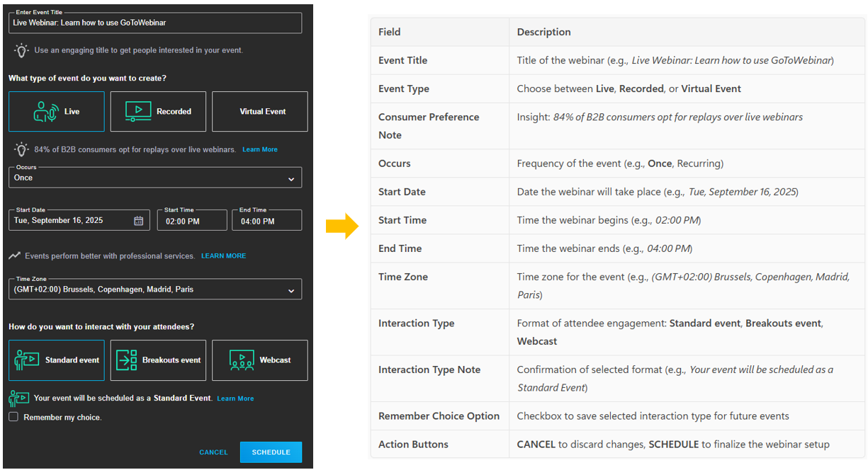The image size is (868, 470).
Task: Select the Live event type card
Action: 57,111
